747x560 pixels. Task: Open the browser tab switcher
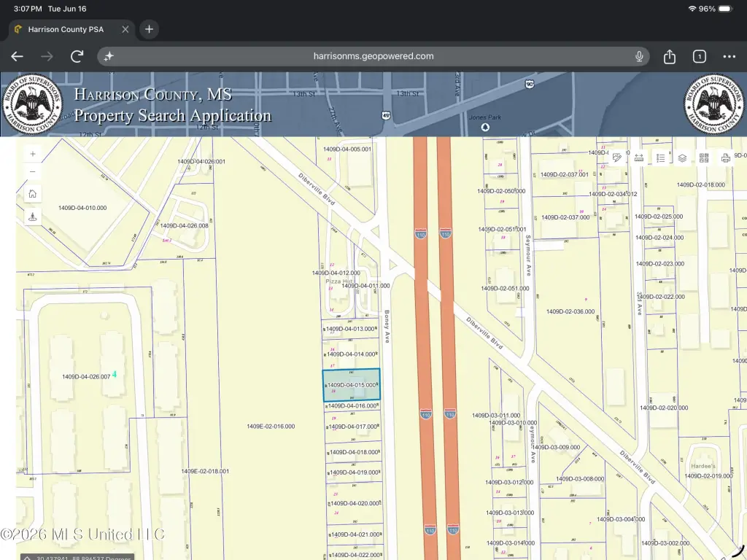click(x=700, y=56)
